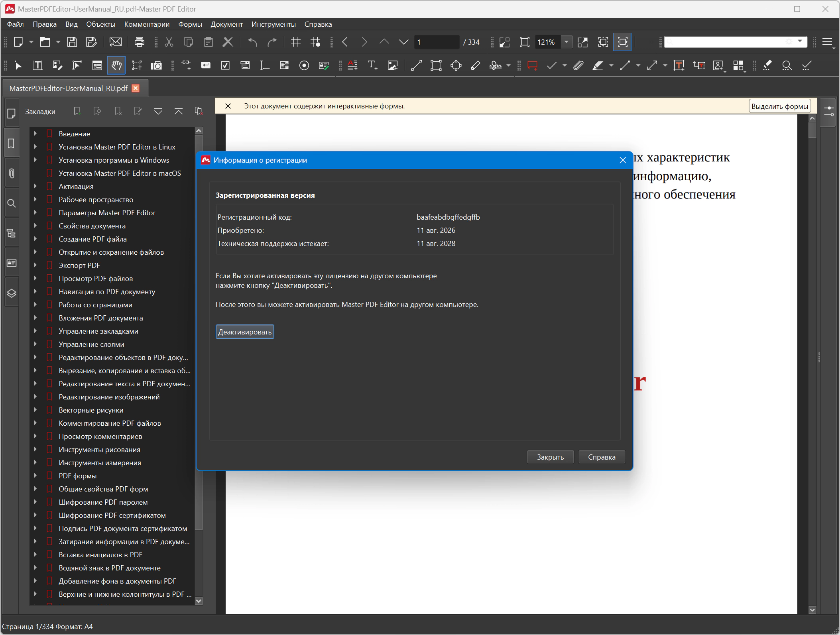This screenshot has height=635, width=840.
Task: Select the Hand tool
Action: [x=116, y=65]
